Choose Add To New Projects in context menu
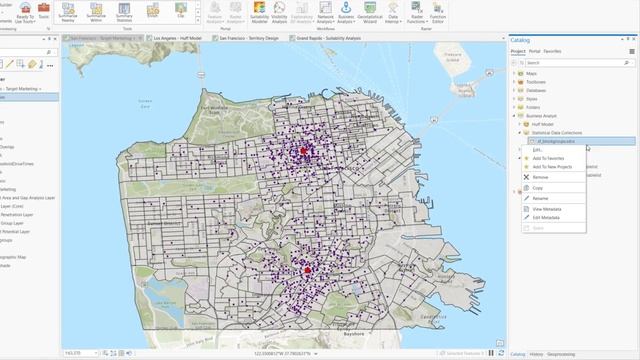640x360 pixels. [554, 167]
